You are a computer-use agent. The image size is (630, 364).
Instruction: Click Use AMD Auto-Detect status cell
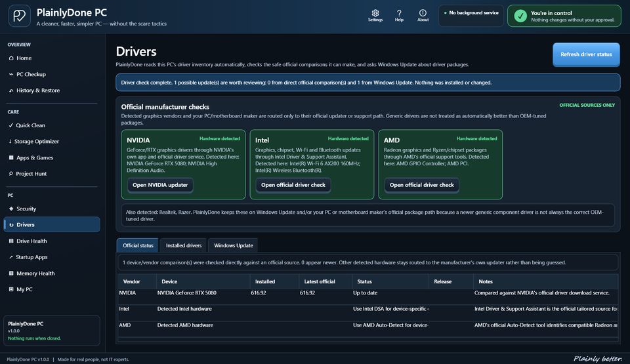[390, 325]
